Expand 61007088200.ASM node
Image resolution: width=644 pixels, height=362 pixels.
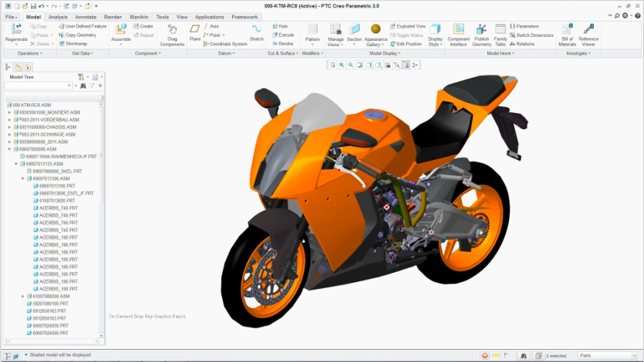point(23,296)
